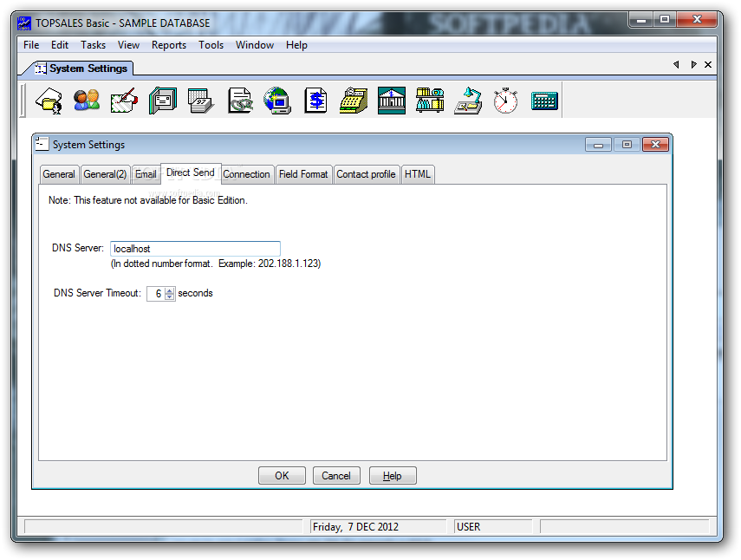Image resolution: width=741 pixels, height=560 pixels.
Task: Open the 97 calendar pad icon
Action: coord(201,101)
